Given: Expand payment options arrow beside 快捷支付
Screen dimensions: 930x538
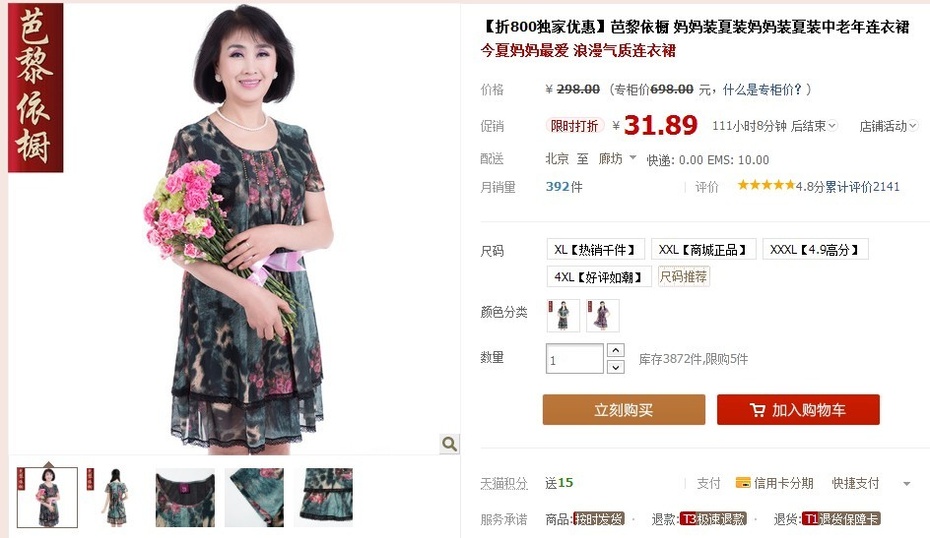Looking at the screenshot, I should pos(906,483).
